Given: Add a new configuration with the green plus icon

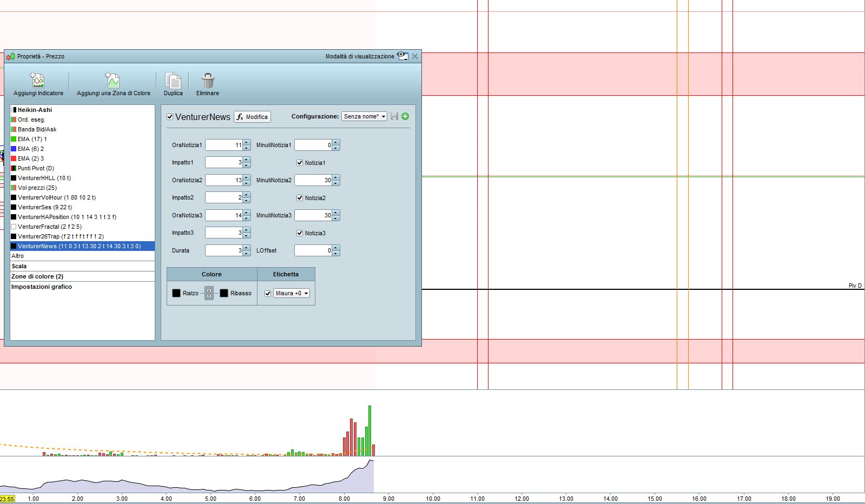Looking at the screenshot, I should pyautogui.click(x=405, y=117).
